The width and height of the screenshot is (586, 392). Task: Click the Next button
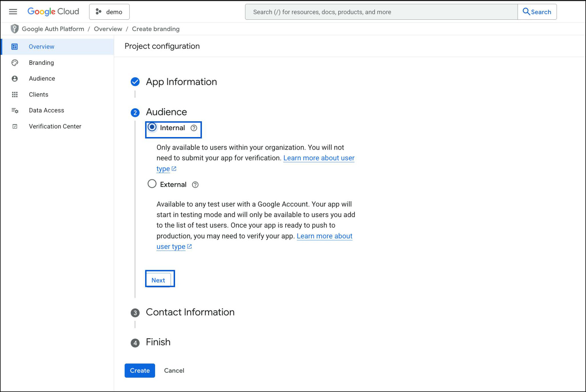tap(158, 280)
